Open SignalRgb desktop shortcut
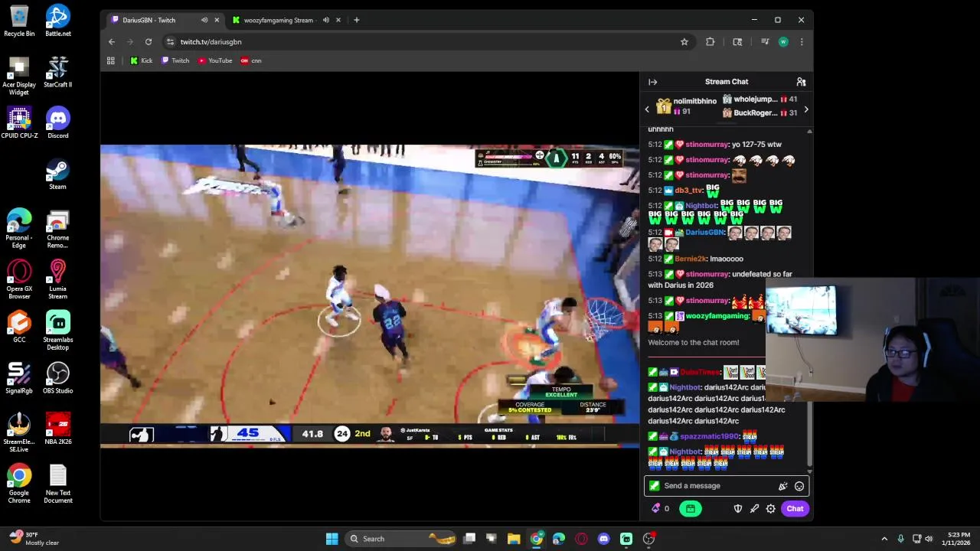The width and height of the screenshot is (980, 551). (19, 378)
